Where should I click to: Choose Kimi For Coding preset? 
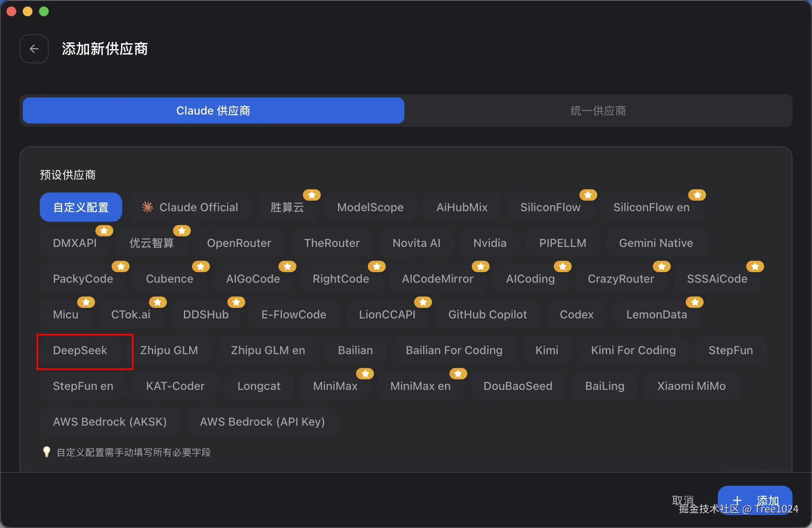(633, 350)
